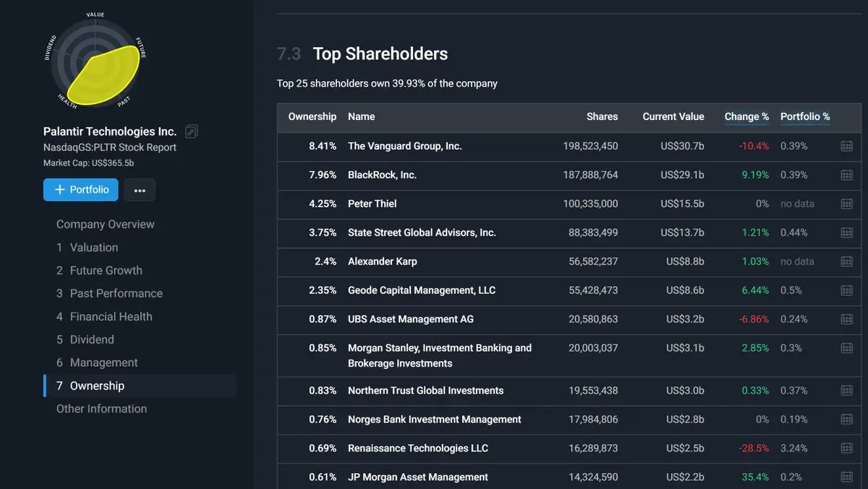Select Norges Bank Investment Management name
The height and width of the screenshot is (489, 868).
click(x=435, y=420)
